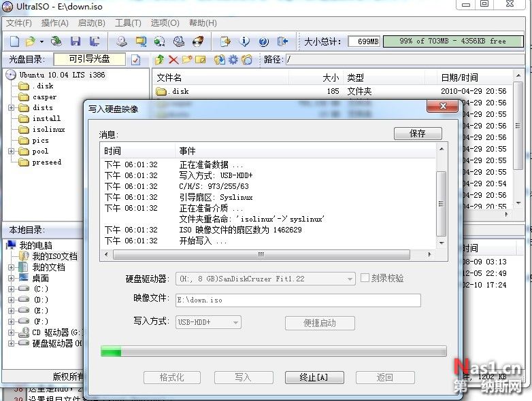This screenshot has height=401, width=532.
Task: Expand the dists folder node
Action: 11,108
